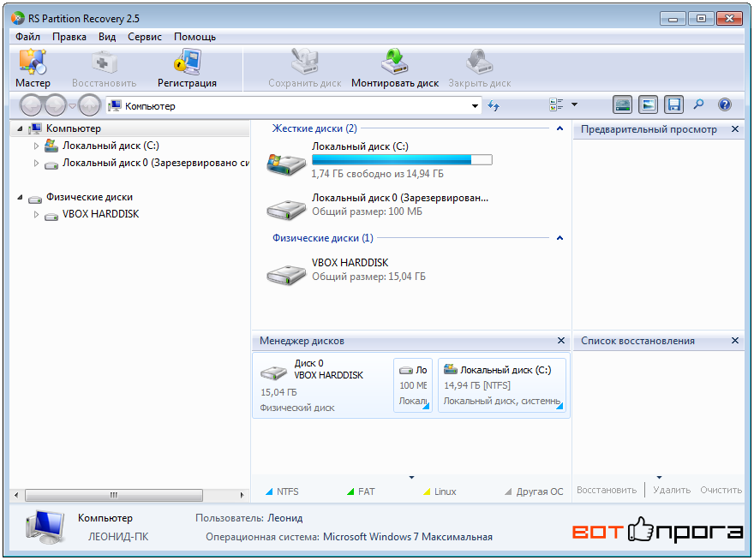754x560 pixels.
Task: Click the Пользователь: Леонид status text
Action: pos(249,518)
